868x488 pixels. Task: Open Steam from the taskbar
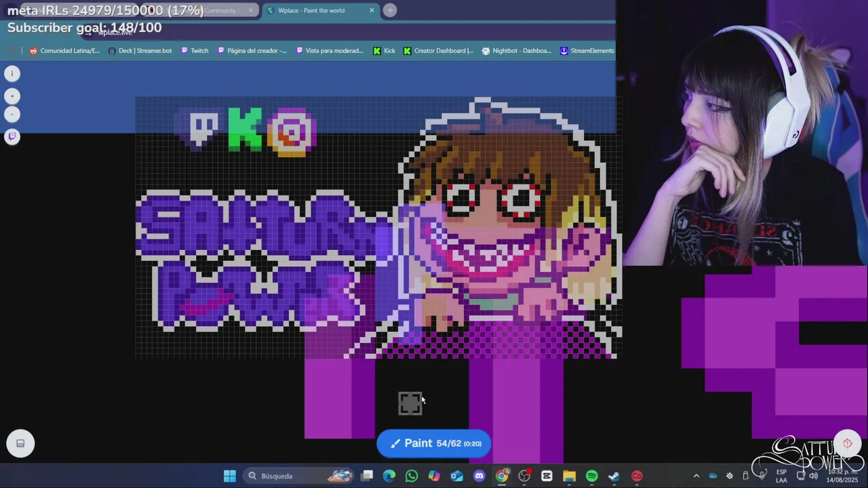pyautogui.click(x=614, y=476)
